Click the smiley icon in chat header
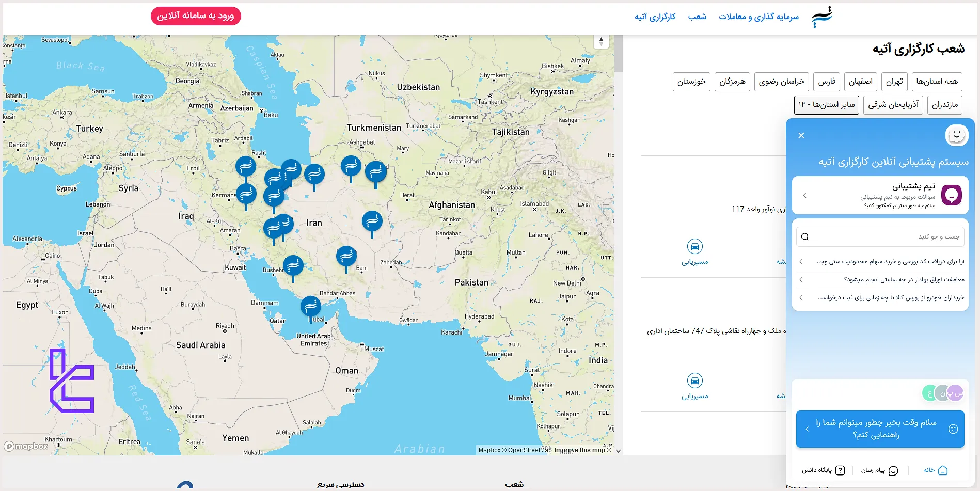 (x=957, y=135)
